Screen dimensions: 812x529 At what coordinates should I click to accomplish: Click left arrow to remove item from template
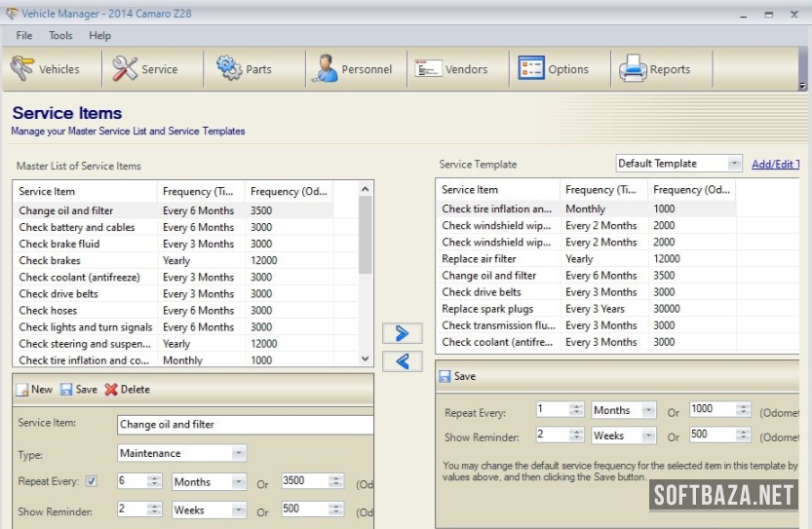pos(403,361)
